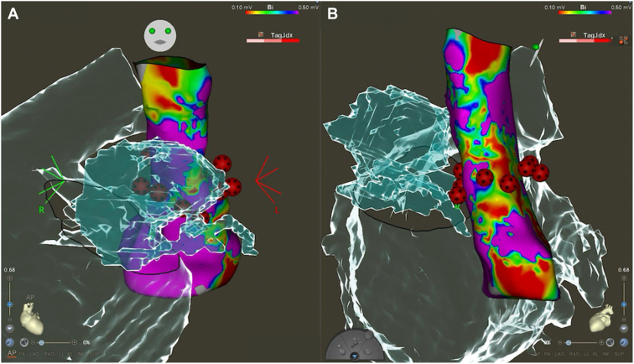Click the Bi map label in panel B
The width and height of the screenshot is (634, 364).
tap(583, 8)
